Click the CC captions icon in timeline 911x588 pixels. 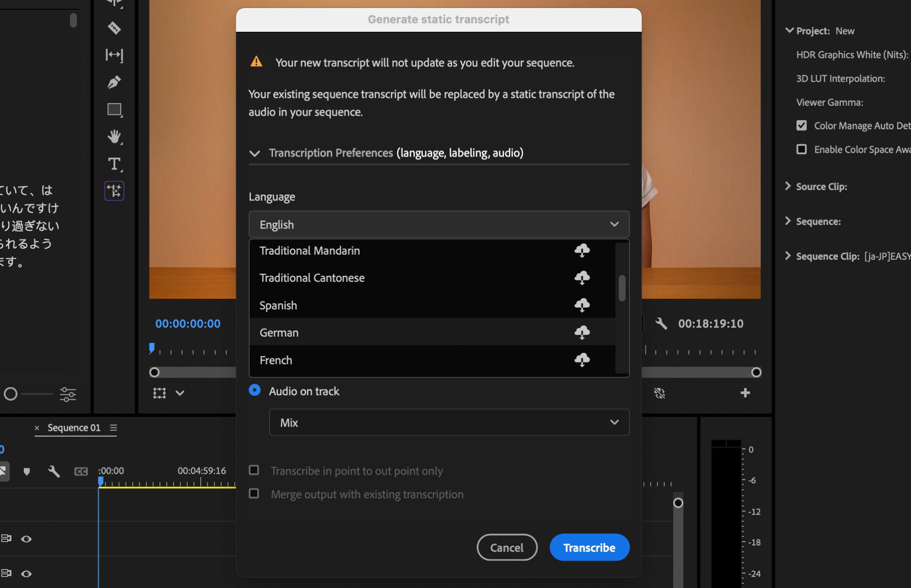pos(81,471)
